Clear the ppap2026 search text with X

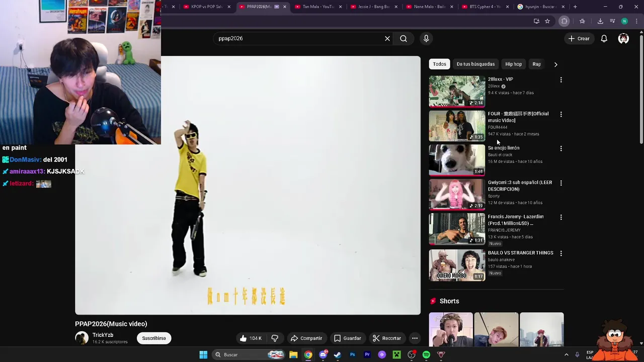(x=387, y=39)
